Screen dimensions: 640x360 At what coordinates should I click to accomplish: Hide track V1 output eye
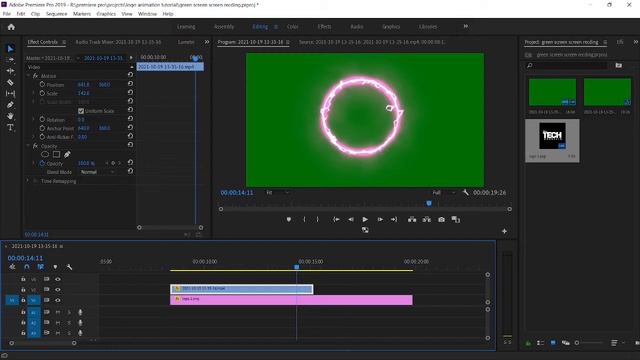coord(58,300)
